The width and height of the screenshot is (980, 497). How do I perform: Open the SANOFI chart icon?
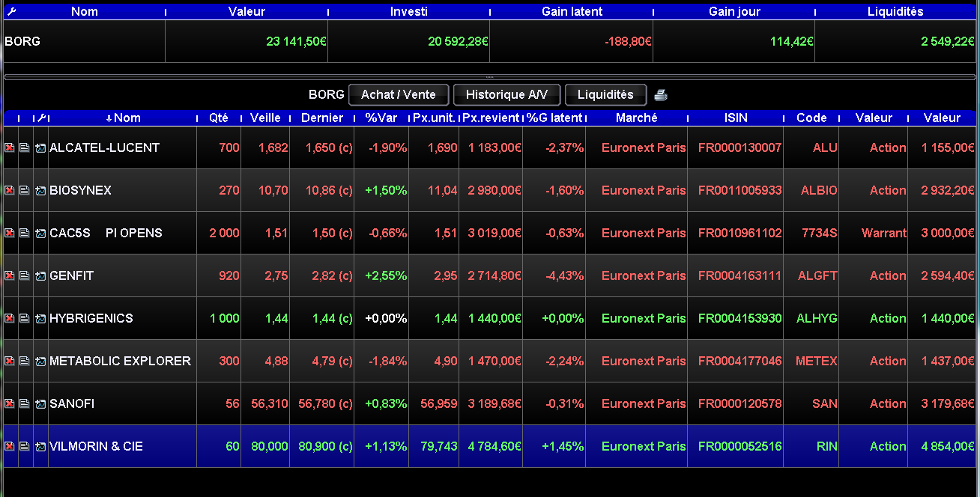pyautogui.click(x=40, y=404)
